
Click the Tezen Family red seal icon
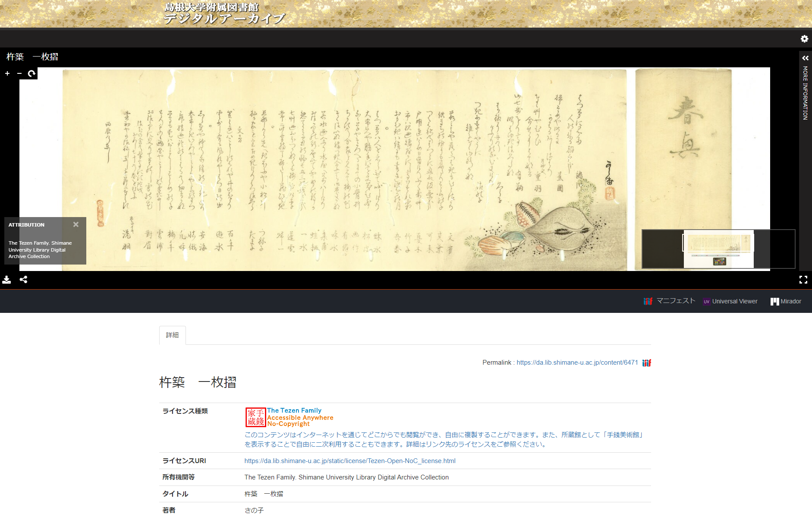click(x=255, y=417)
